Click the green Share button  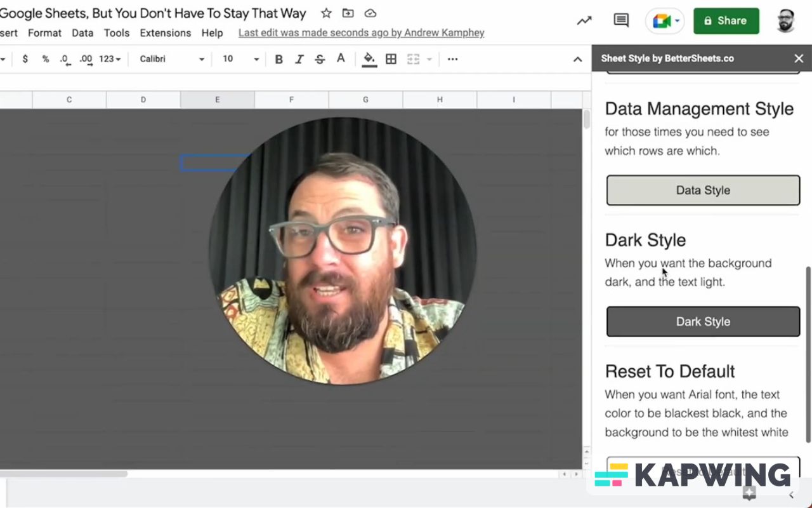726,21
